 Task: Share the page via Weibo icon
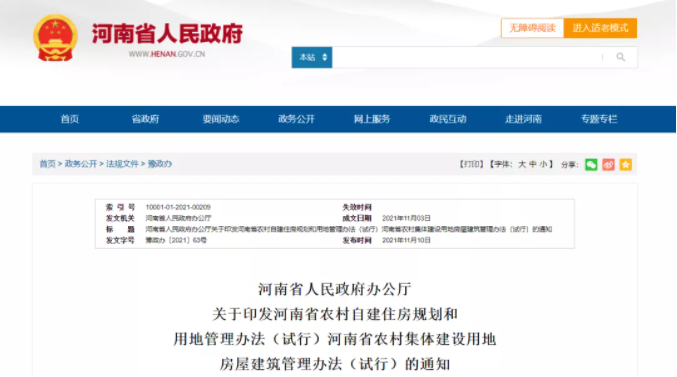(x=608, y=165)
